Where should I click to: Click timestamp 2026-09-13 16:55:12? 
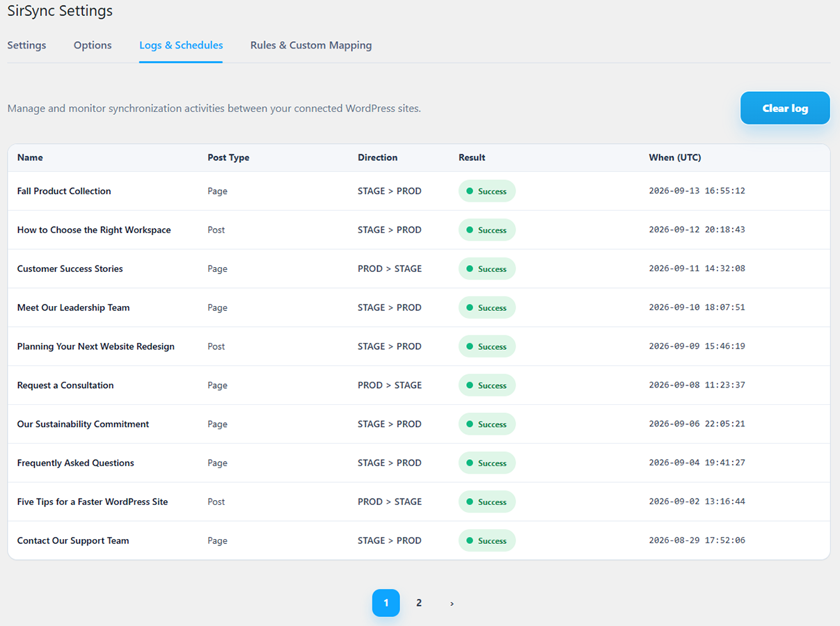click(x=697, y=191)
